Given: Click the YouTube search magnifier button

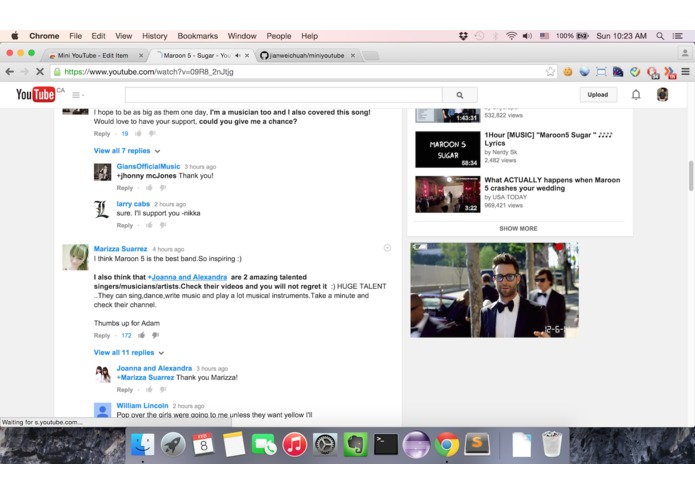Looking at the screenshot, I should tap(460, 95).
